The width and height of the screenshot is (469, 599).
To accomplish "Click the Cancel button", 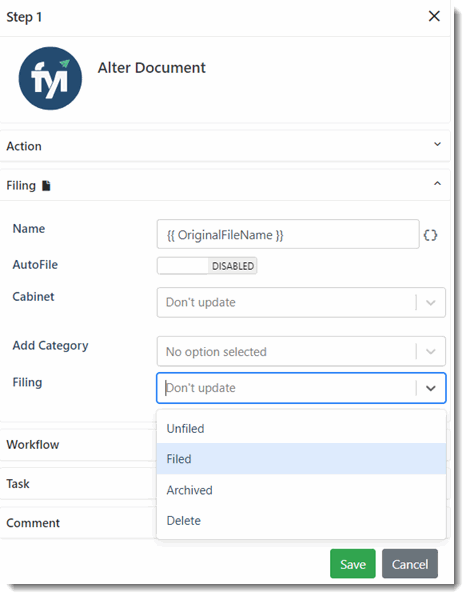I will tap(410, 564).
